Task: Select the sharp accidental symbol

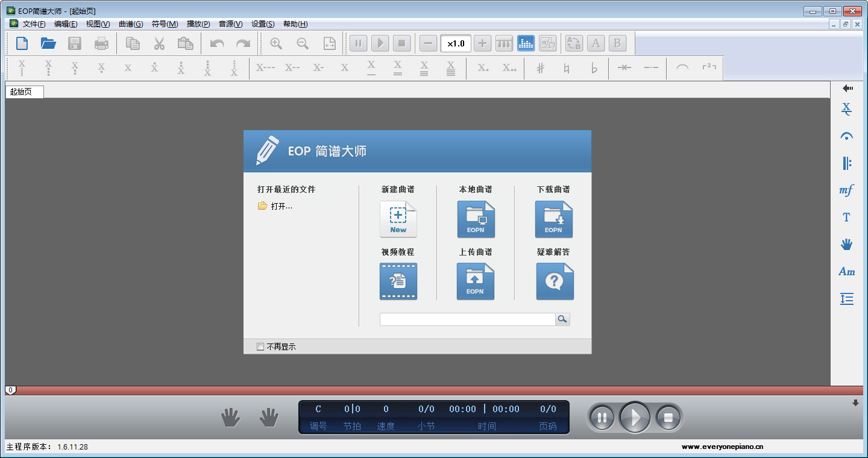Action: pos(540,68)
